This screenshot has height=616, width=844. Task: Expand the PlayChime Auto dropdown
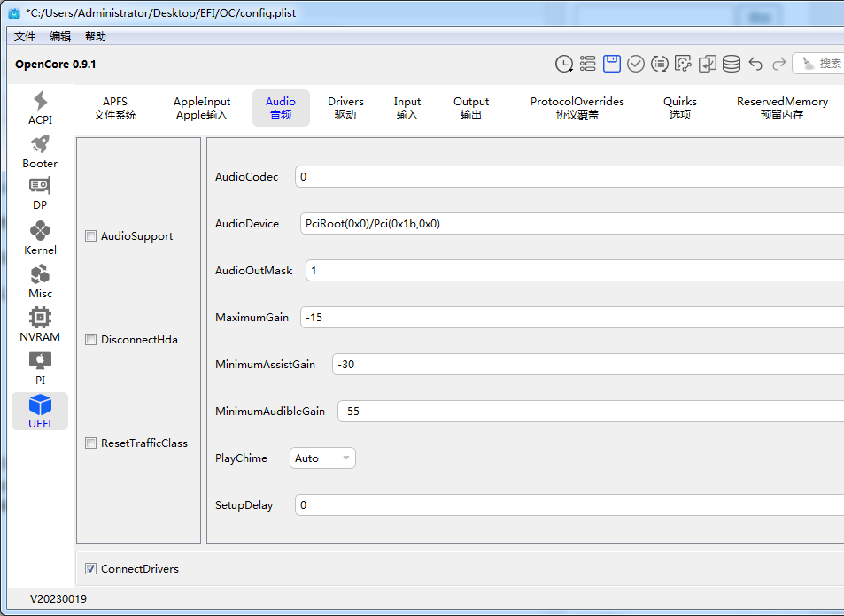322,458
